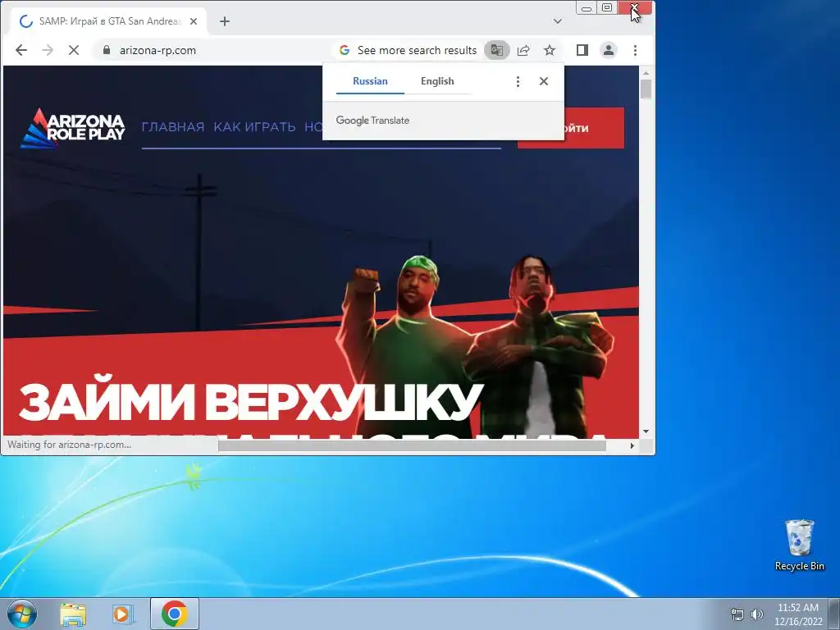Stop loading the page
The width and height of the screenshot is (840, 630).
click(x=74, y=50)
